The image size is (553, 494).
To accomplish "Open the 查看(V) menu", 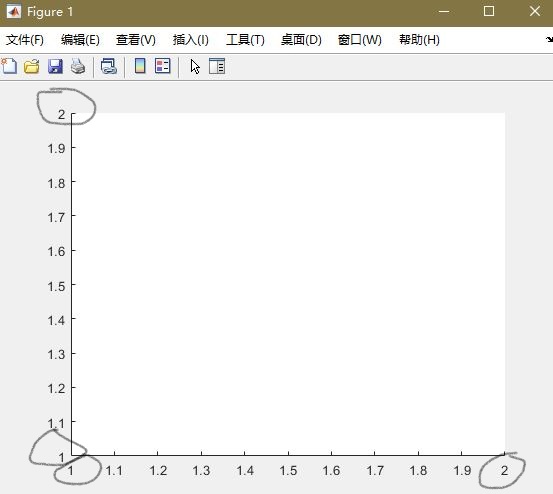I will (136, 40).
